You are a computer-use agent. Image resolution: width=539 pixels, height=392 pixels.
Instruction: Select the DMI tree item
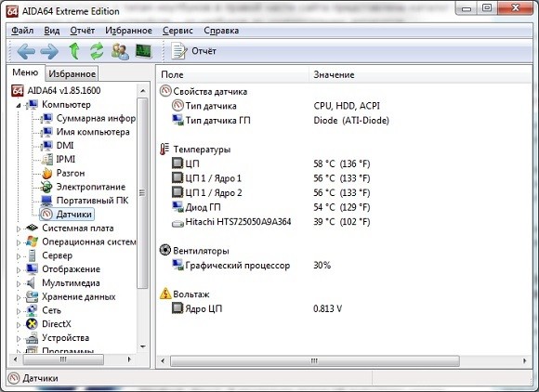point(65,146)
